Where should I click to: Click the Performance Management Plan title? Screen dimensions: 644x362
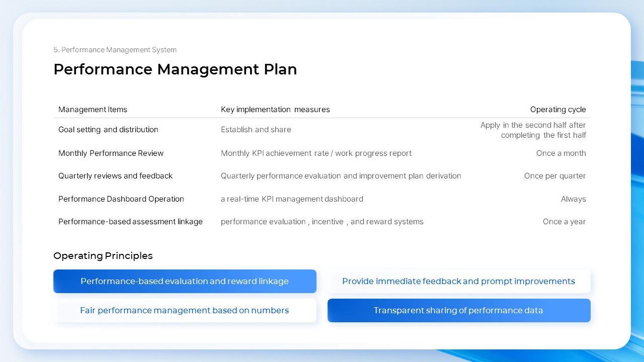point(175,69)
